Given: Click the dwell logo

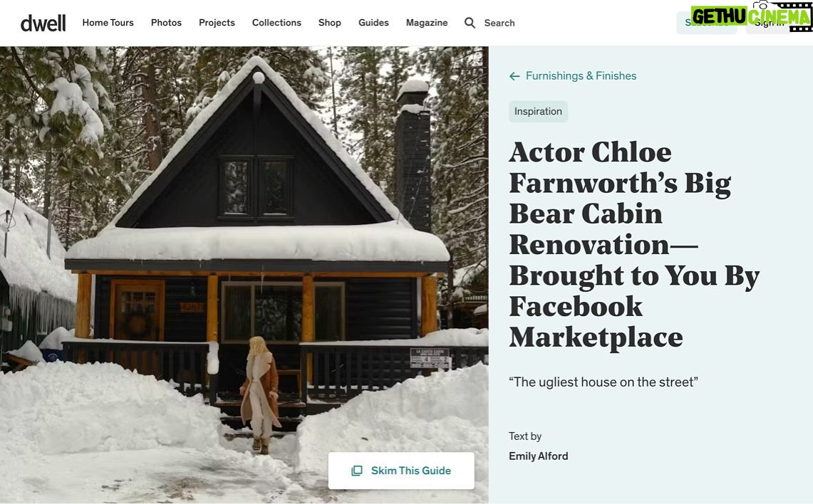Looking at the screenshot, I should tap(43, 23).
